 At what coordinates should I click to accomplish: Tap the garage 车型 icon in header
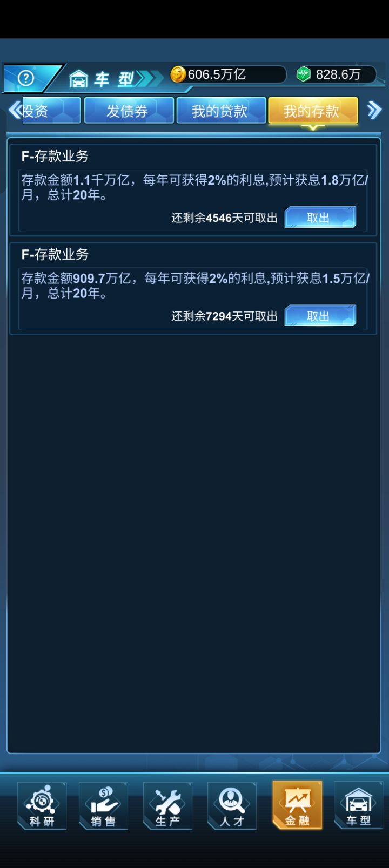pos(79,79)
